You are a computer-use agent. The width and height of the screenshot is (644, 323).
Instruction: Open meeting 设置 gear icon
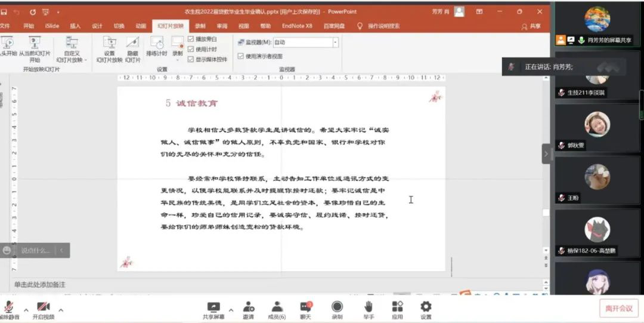(426, 307)
